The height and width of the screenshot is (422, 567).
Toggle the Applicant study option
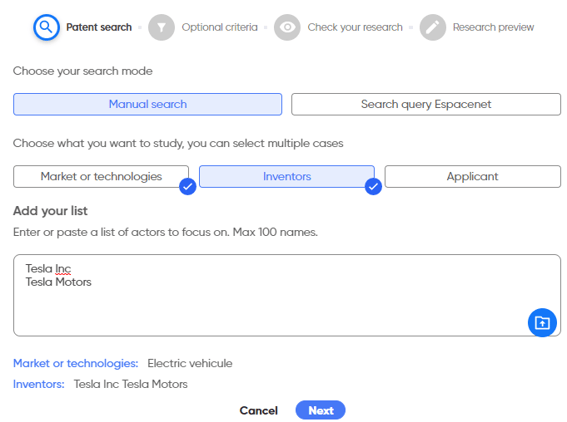[x=473, y=176]
